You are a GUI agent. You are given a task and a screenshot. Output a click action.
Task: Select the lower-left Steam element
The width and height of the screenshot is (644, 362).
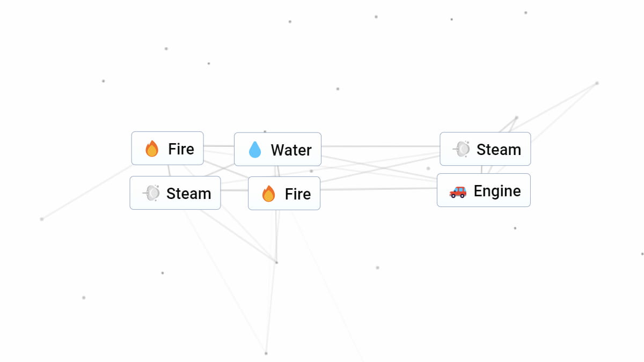pos(175,193)
